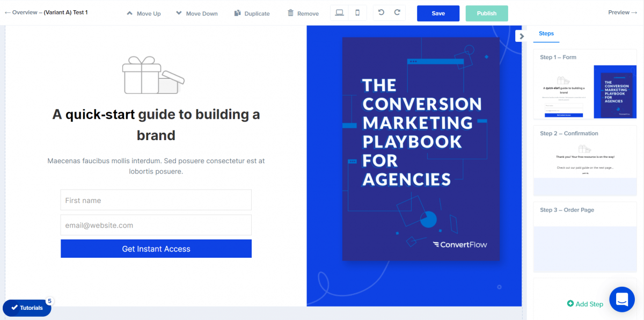The width and height of the screenshot is (644, 320).
Task: Click the Get Instant Access button
Action: 156,249
